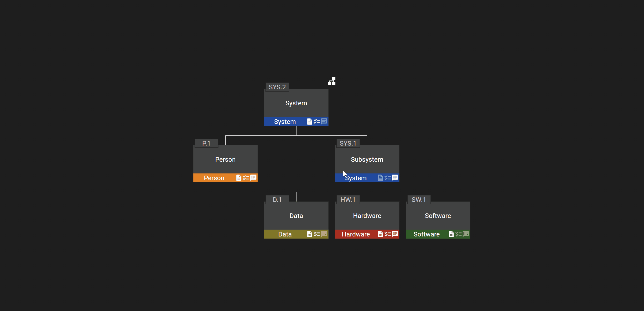Toggle the display icon on Person node
The image size is (644, 311).
point(254,177)
